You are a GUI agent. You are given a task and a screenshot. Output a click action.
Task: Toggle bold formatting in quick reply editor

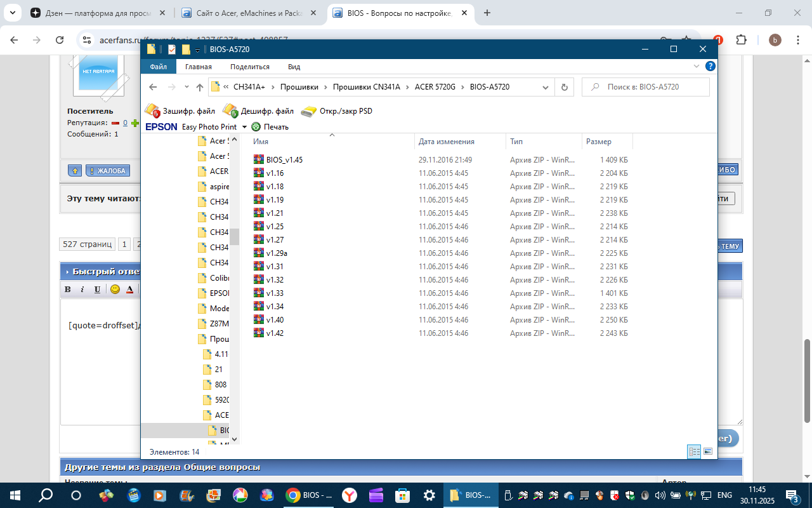(x=68, y=290)
